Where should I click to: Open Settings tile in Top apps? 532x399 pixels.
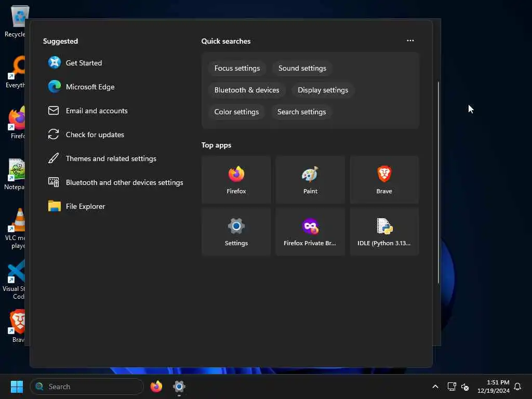[x=236, y=232]
